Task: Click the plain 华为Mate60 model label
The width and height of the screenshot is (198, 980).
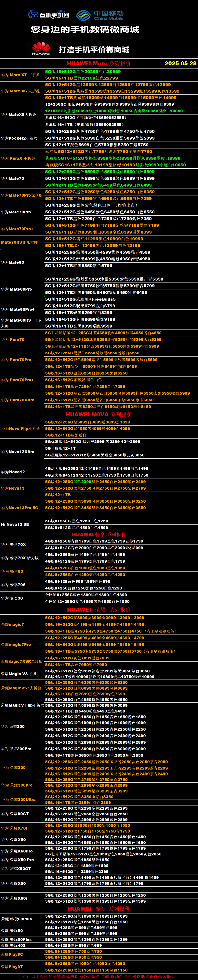Action: pyautogui.click(x=13, y=262)
